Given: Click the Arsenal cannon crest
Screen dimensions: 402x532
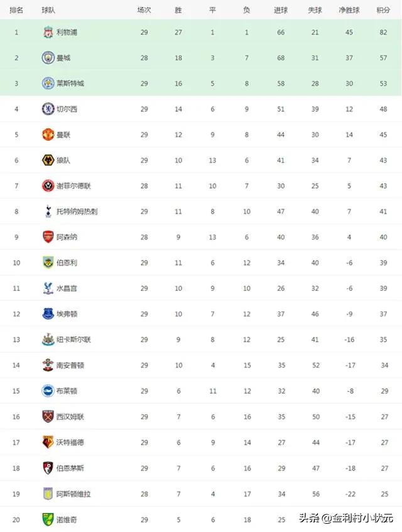Looking at the screenshot, I should [48, 237].
